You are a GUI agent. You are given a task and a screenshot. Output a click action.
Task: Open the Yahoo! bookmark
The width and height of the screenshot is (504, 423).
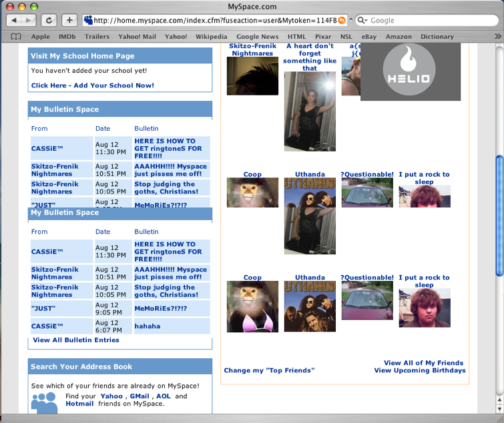coord(176,37)
